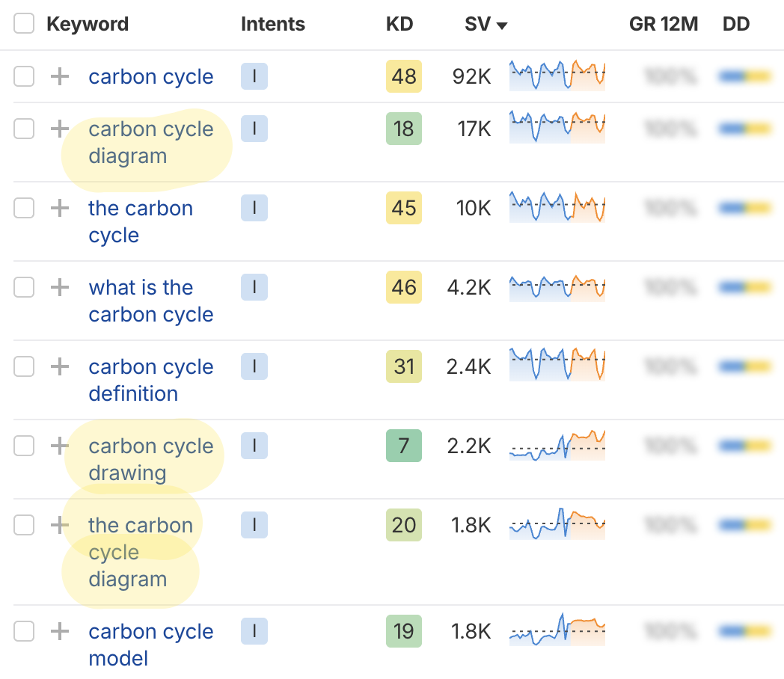Mark checkbox for 'the carbon cycle diagram' row
784x679 pixels.
24,525
